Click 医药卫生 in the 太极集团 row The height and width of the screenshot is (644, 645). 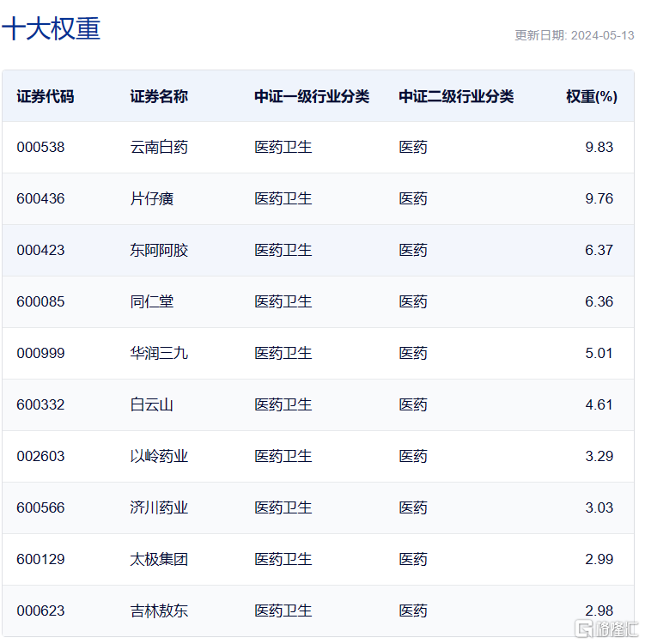click(283, 559)
